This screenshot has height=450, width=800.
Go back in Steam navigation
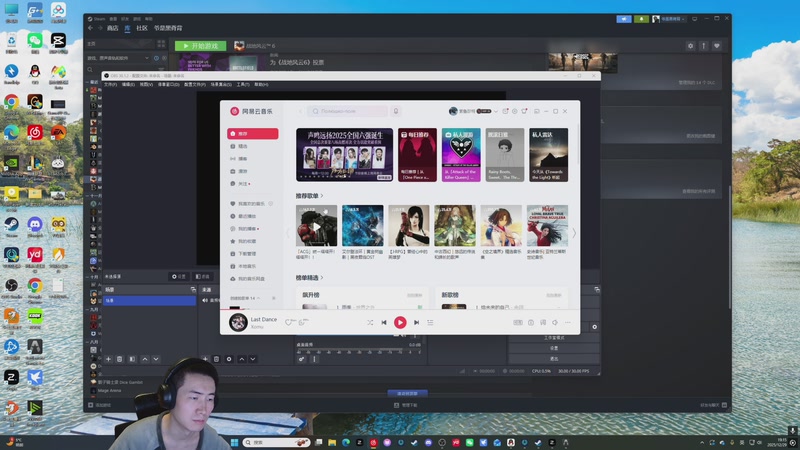pyautogui.click(x=90, y=28)
